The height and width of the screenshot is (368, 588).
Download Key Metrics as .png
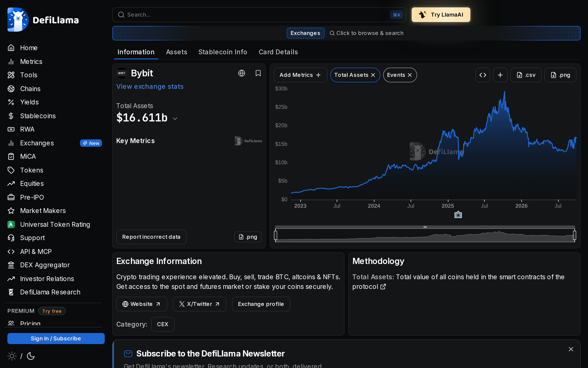coord(248,237)
